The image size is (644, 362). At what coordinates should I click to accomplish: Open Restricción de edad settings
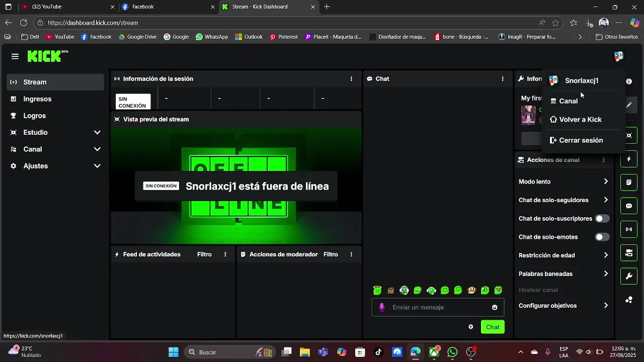(x=563, y=255)
